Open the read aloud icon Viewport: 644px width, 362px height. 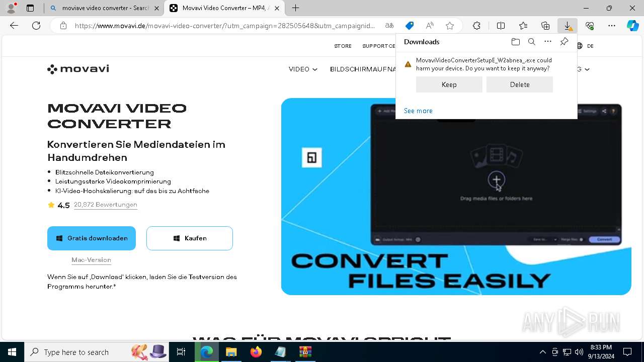430,26
